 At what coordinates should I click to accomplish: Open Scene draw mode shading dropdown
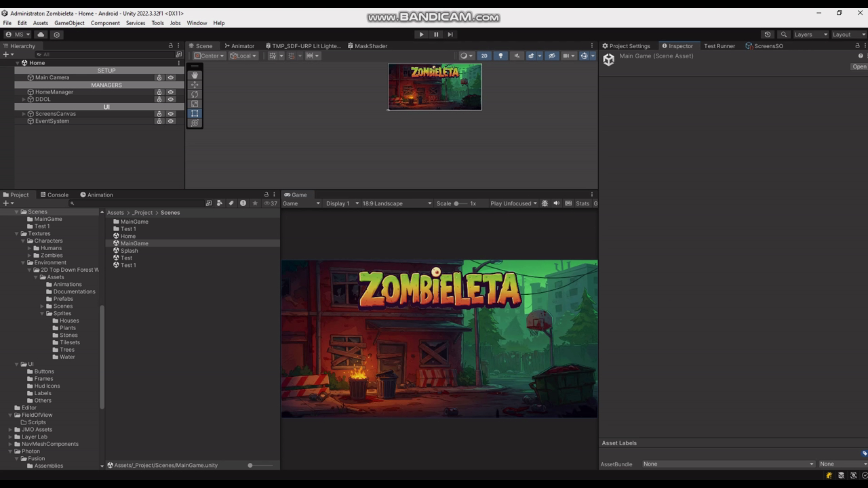coord(467,56)
